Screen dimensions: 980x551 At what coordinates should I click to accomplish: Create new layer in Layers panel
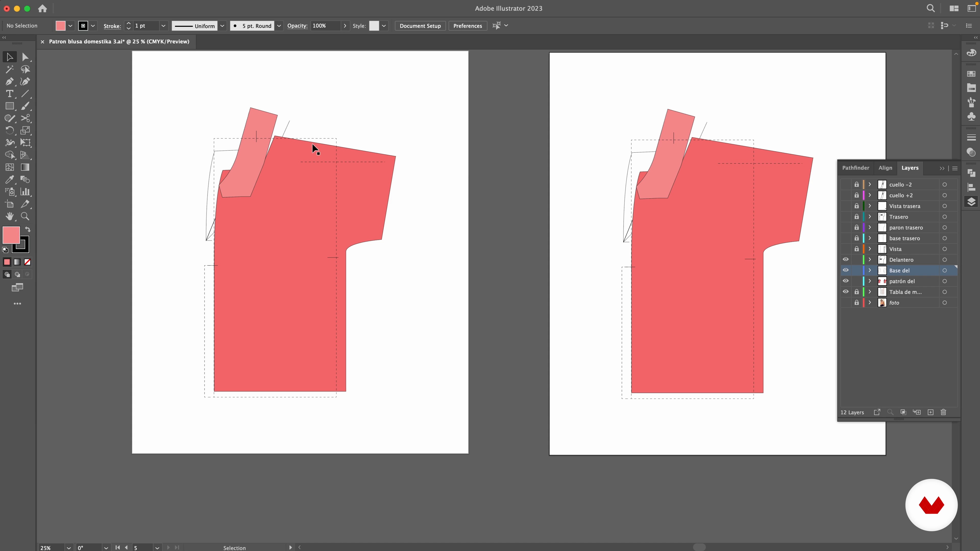(x=930, y=412)
